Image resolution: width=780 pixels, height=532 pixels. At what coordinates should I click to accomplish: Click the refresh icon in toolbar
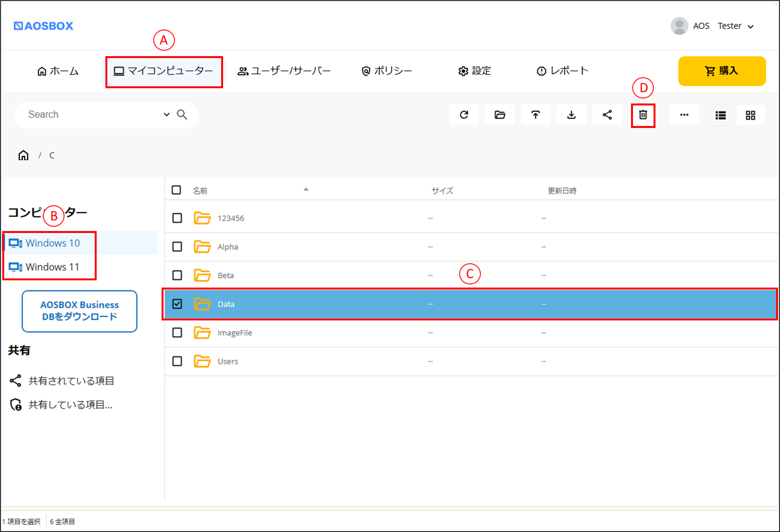coord(464,115)
